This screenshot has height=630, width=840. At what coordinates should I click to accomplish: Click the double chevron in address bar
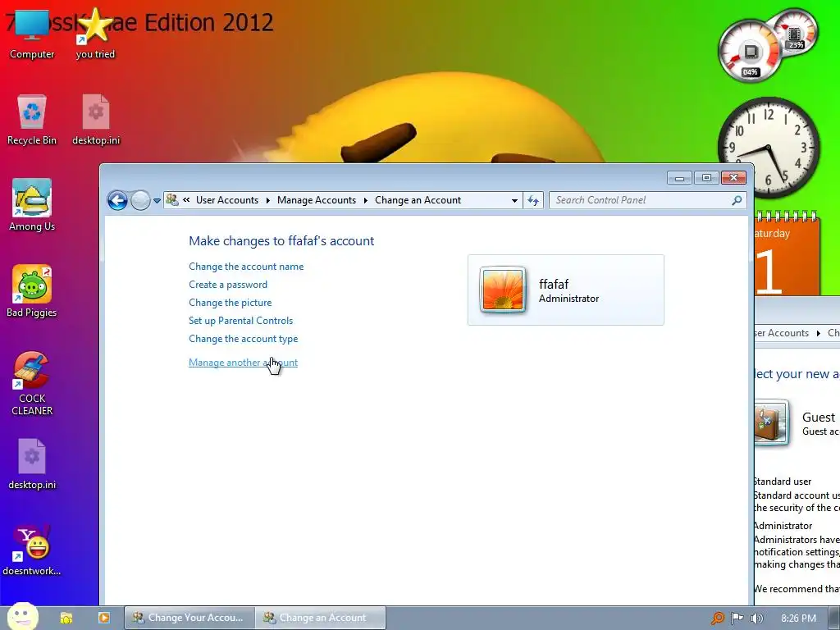click(x=186, y=200)
